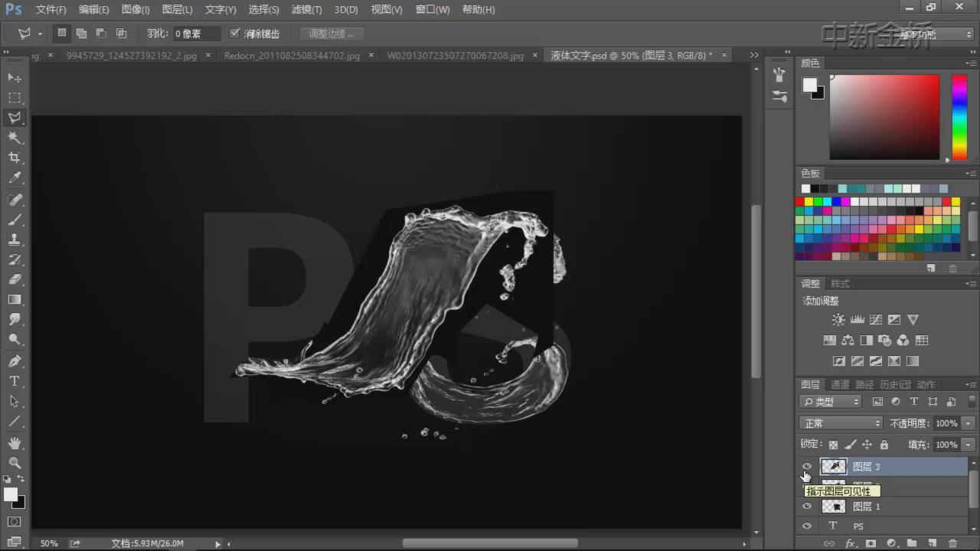This screenshot has width=980, height=551.
Task: Select the History Brush tool
Action: (x=15, y=259)
